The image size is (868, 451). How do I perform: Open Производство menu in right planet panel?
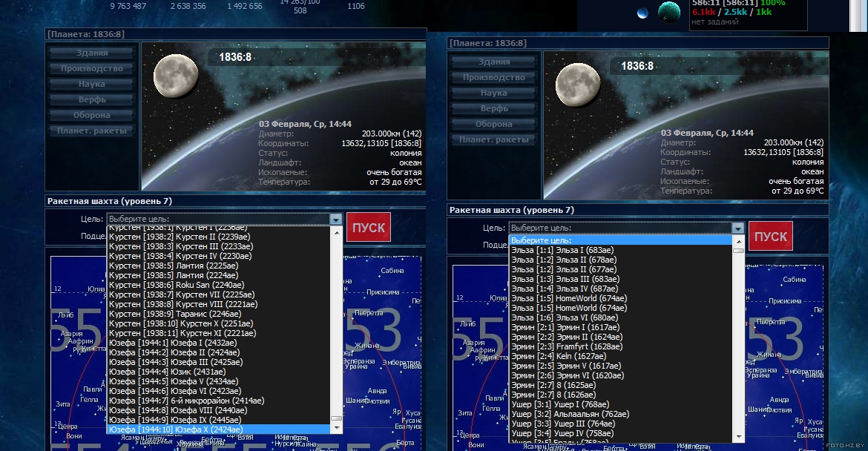point(494,77)
